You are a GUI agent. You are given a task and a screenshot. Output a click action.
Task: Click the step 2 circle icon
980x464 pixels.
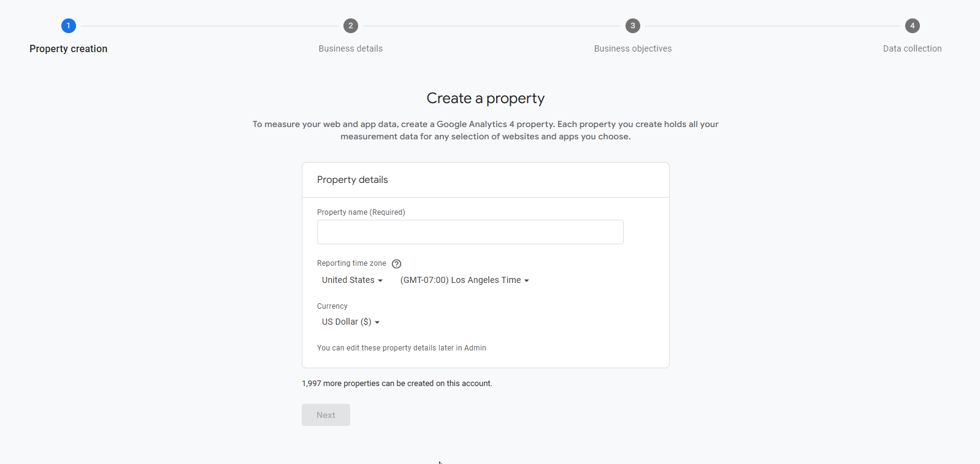[351, 26]
